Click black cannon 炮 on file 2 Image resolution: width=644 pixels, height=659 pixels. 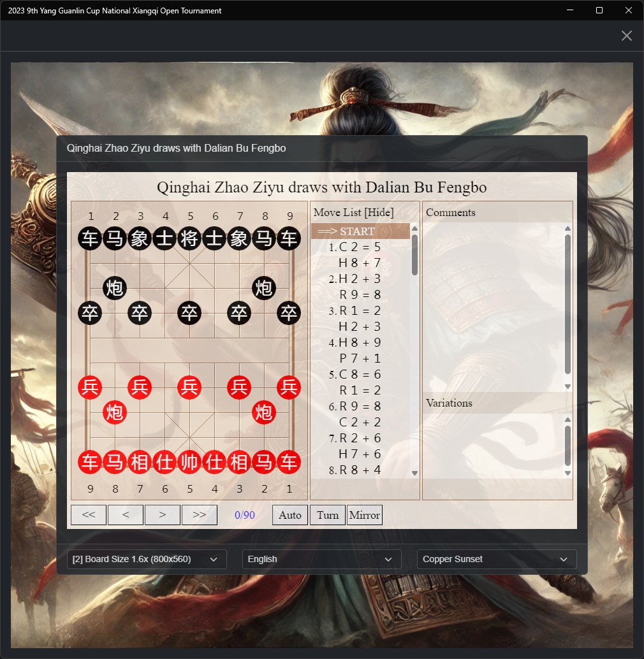pos(115,288)
